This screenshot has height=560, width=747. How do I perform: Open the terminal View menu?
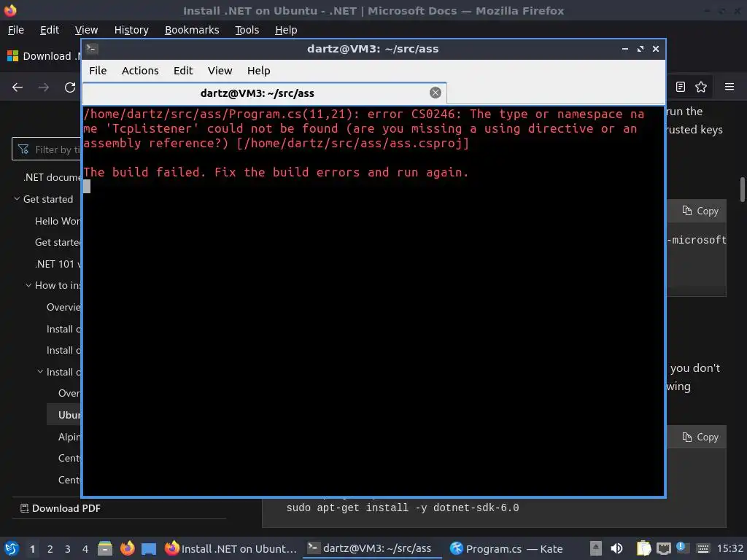[220, 71]
